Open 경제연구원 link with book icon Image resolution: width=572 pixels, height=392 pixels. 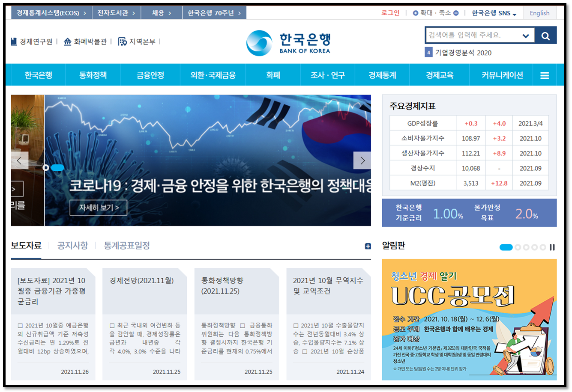[32, 42]
